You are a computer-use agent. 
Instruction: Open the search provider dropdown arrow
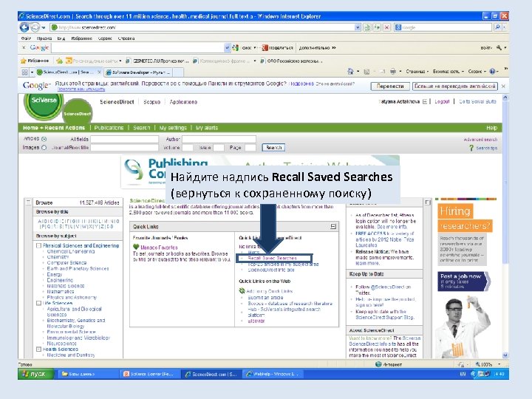(505, 27)
